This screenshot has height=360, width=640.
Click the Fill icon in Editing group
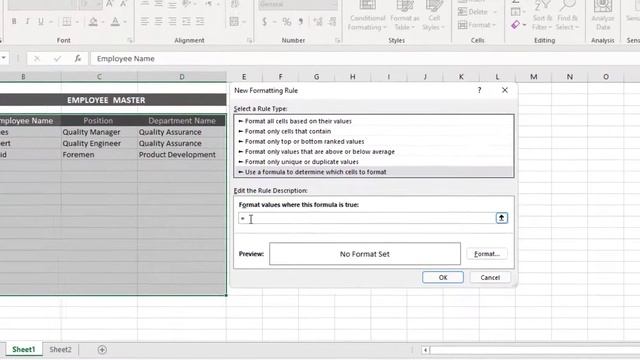516,11
